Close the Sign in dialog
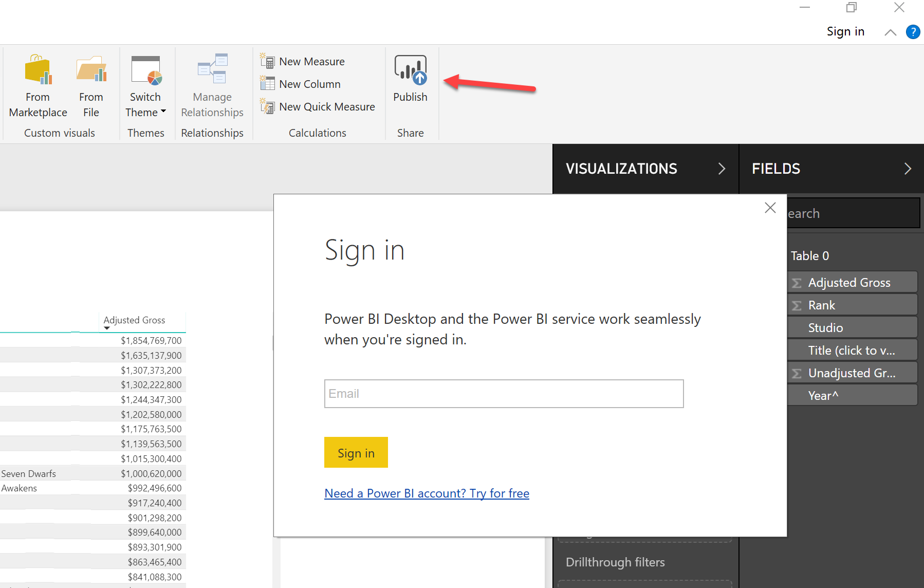This screenshot has width=924, height=588. [x=770, y=208]
